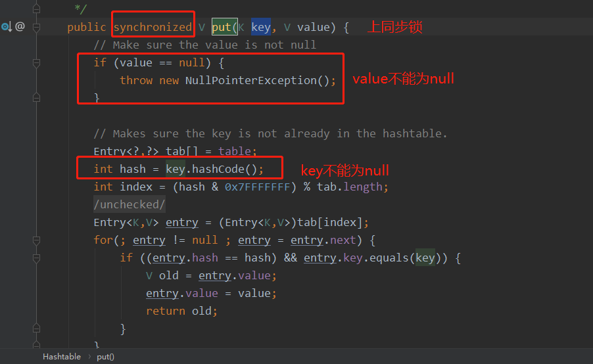Click the @ annotation gutter icon
The image size is (593, 364).
20,26
